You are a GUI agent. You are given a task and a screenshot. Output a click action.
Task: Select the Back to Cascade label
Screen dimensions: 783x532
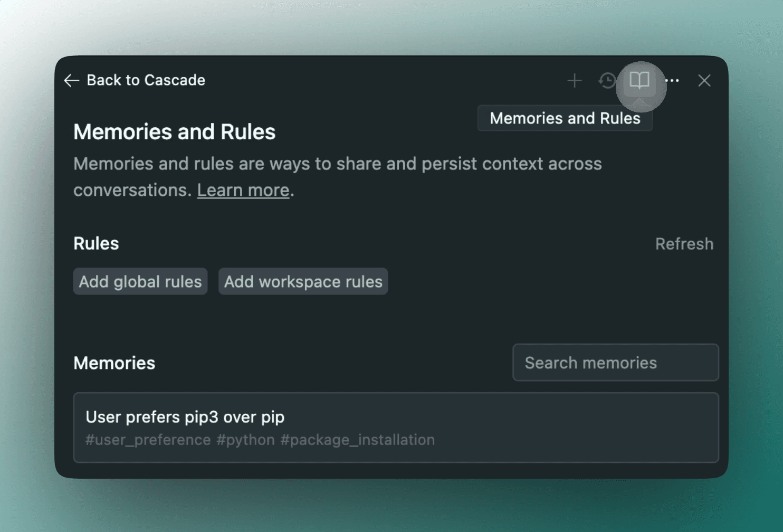pyautogui.click(x=146, y=80)
